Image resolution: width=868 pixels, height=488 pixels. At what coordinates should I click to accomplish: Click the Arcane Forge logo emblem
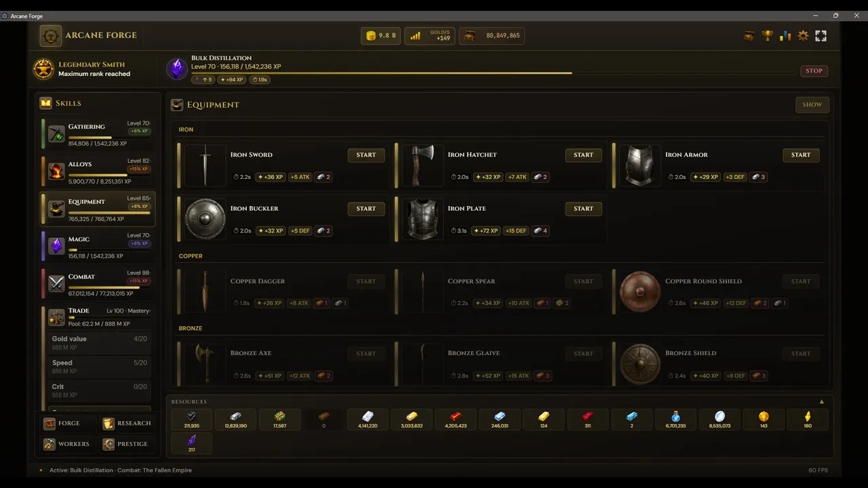pyautogui.click(x=50, y=36)
